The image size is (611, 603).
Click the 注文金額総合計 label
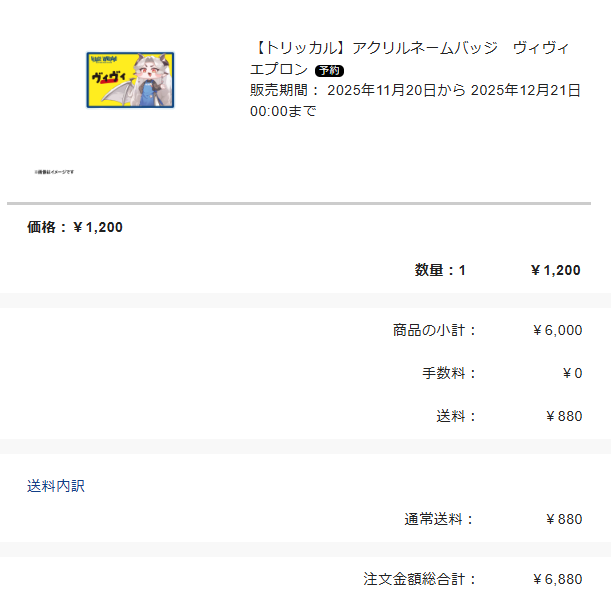[420, 579]
